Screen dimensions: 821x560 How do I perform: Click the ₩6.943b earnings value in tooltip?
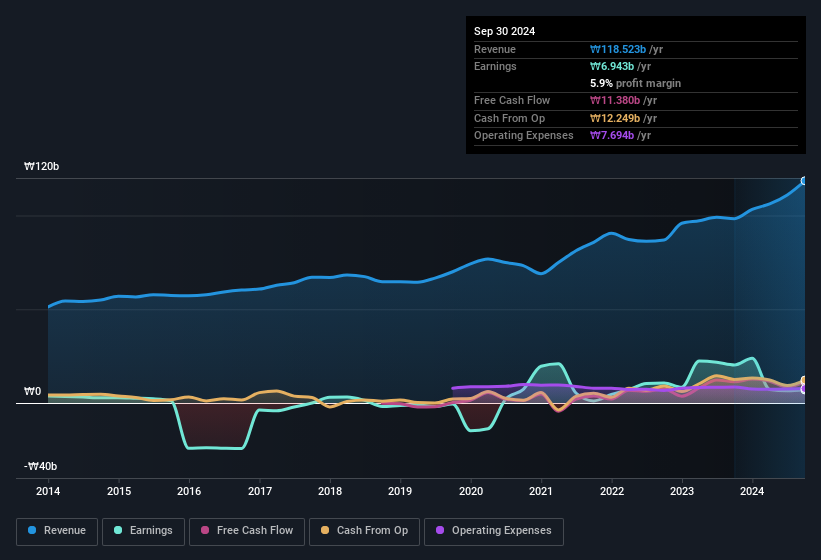tap(622, 66)
